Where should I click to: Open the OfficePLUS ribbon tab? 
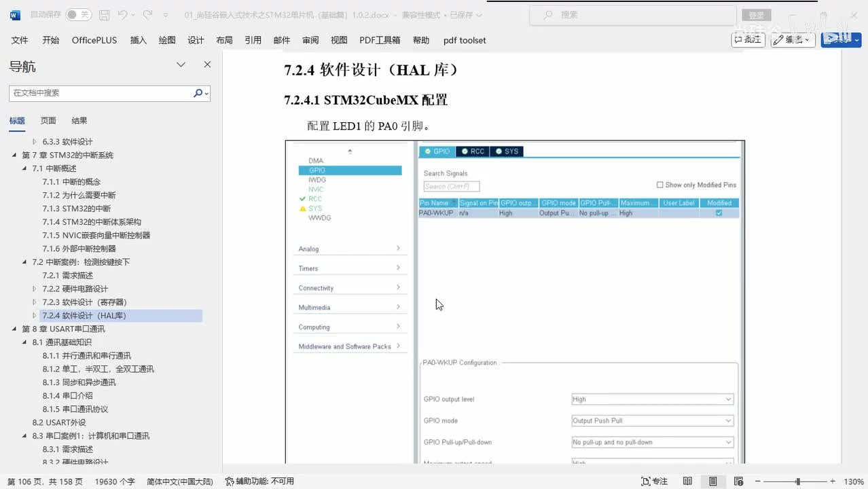[94, 40]
